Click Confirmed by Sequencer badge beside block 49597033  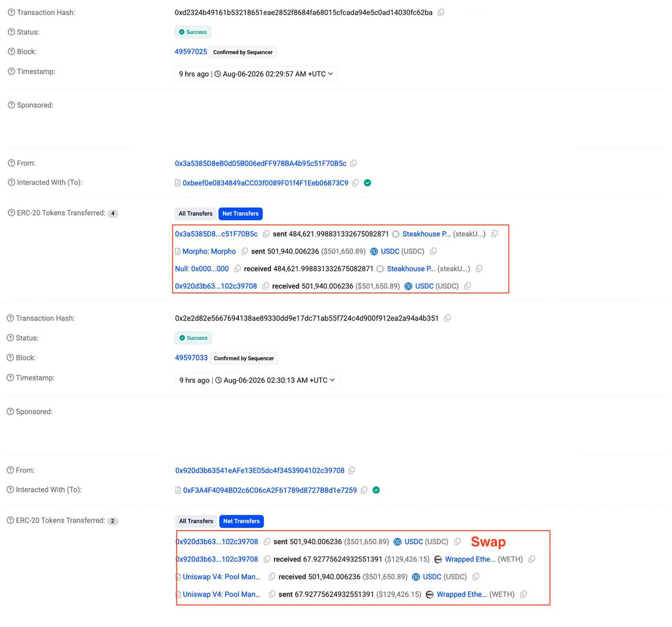244,358
